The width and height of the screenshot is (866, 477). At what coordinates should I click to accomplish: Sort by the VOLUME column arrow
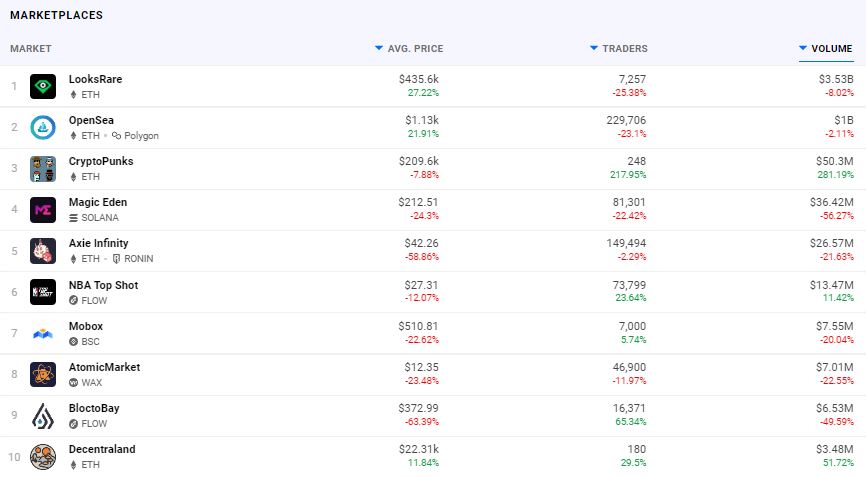803,48
